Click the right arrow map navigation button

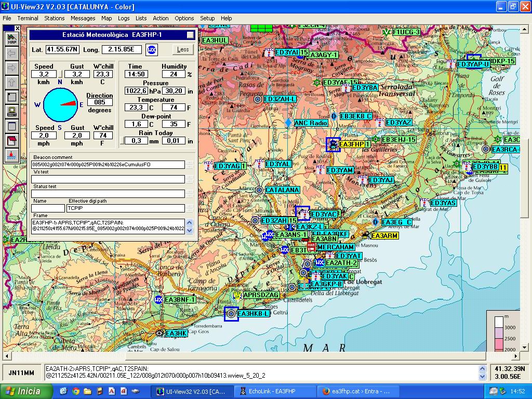pyautogui.click(x=11, y=68)
